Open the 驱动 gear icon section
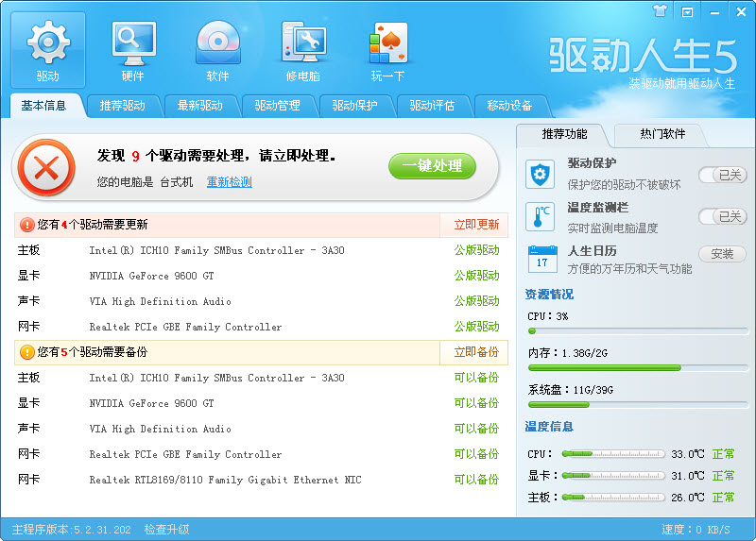The image size is (756, 541). point(48,50)
